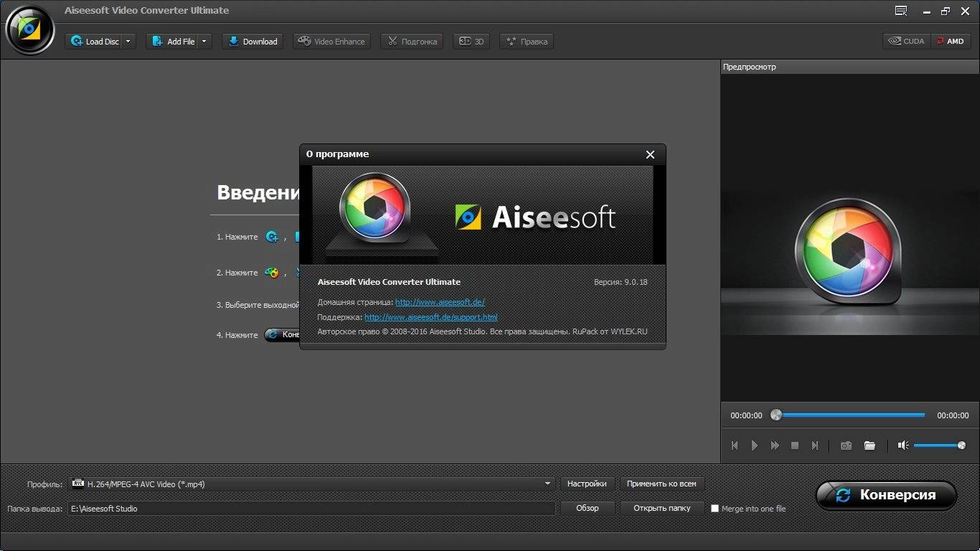
Task: Click the Обзор browse button
Action: click(x=587, y=508)
